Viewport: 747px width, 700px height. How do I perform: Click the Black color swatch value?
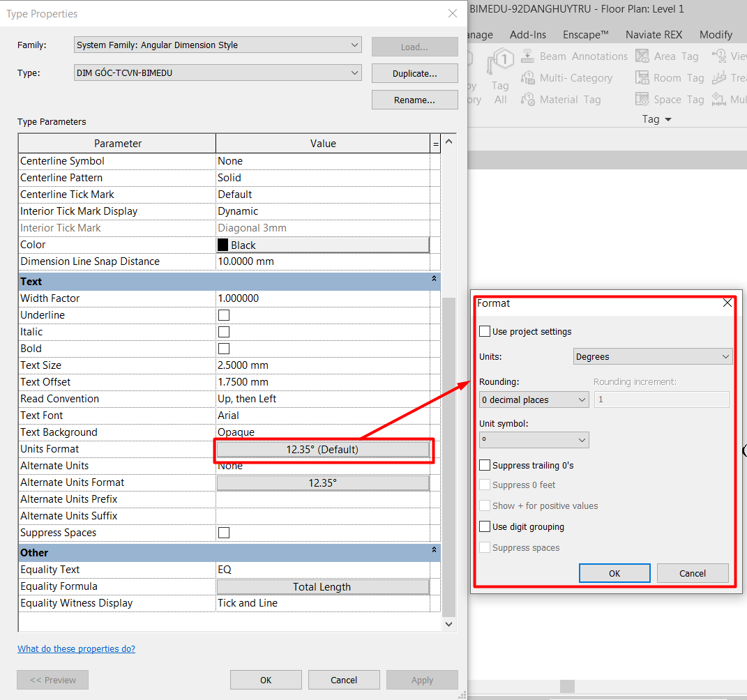(x=323, y=245)
